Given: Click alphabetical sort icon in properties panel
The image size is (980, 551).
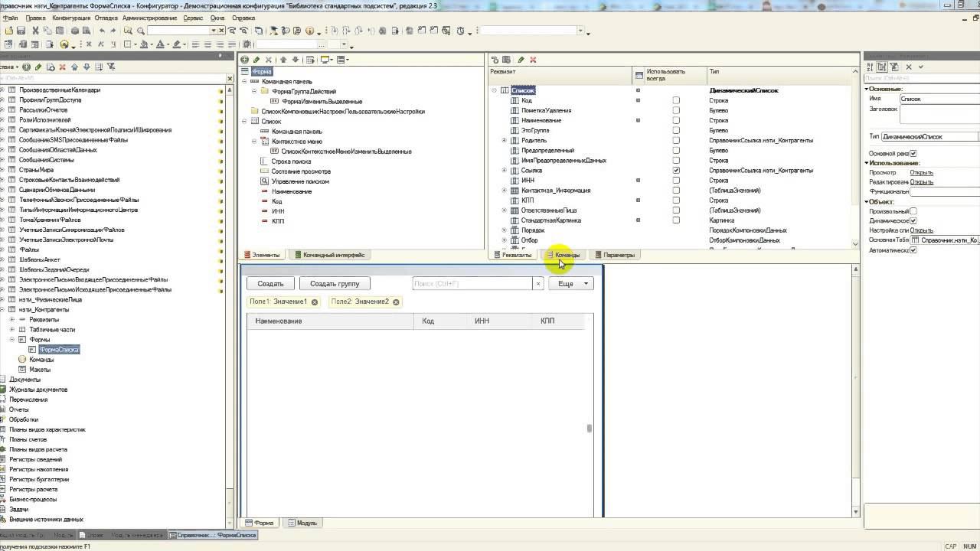Looking at the screenshot, I should pyautogui.click(x=869, y=67).
